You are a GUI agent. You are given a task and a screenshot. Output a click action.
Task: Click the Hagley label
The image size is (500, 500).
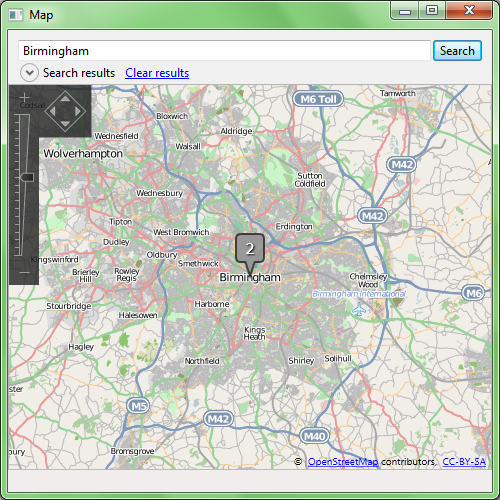point(81,347)
